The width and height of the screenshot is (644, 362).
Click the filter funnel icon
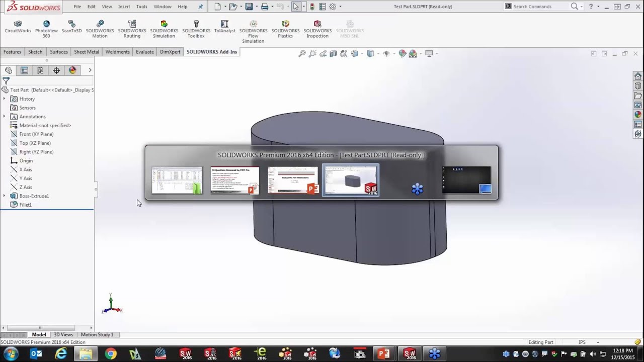click(x=6, y=81)
